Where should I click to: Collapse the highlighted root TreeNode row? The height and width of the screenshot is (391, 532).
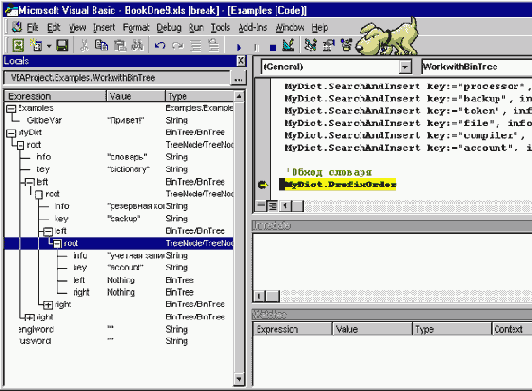point(57,244)
